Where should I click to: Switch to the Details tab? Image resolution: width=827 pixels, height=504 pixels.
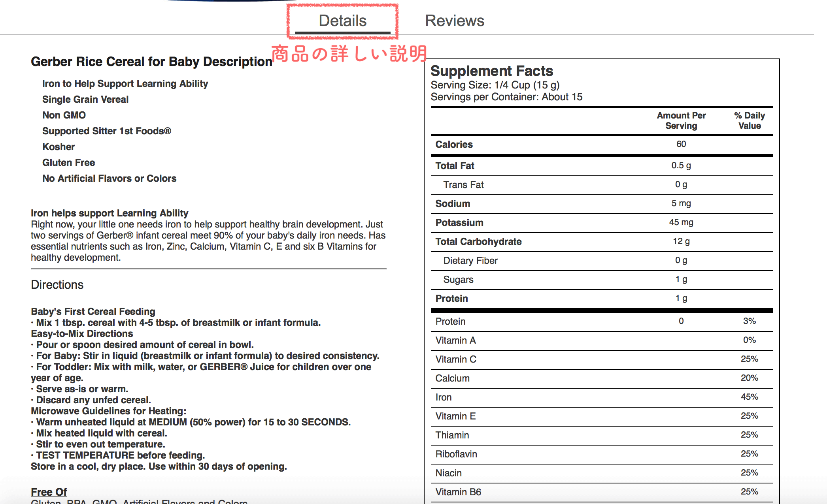coord(342,21)
